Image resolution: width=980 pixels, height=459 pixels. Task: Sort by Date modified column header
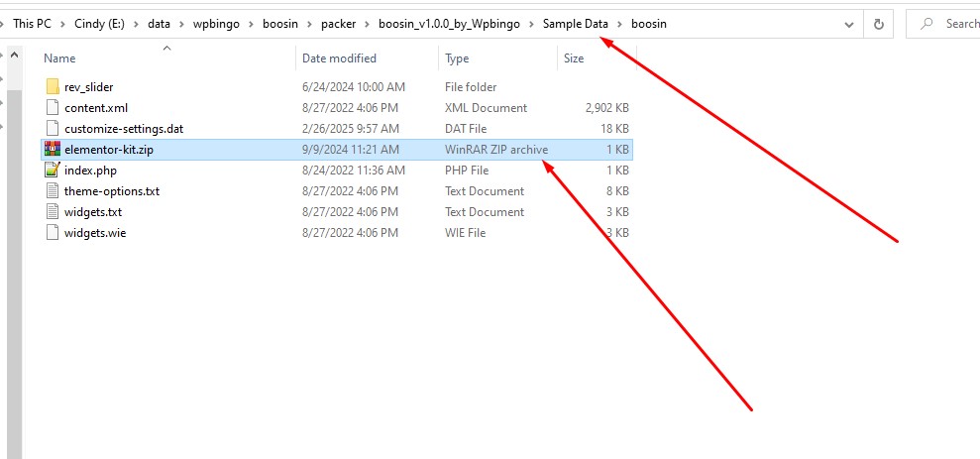339,59
